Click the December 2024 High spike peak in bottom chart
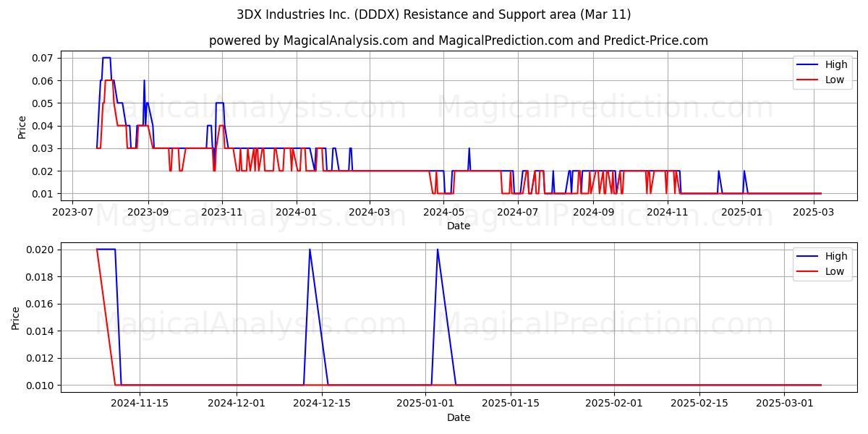This screenshot has height=434, width=868. pyautogui.click(x=310, y=250)
